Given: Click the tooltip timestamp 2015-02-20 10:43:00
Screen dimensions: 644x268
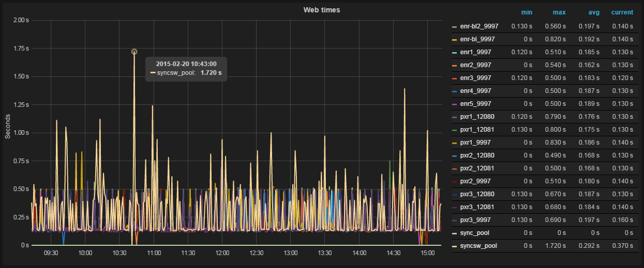Looking at the screenshot, I should pyautogui.click(x=186, y=64).
